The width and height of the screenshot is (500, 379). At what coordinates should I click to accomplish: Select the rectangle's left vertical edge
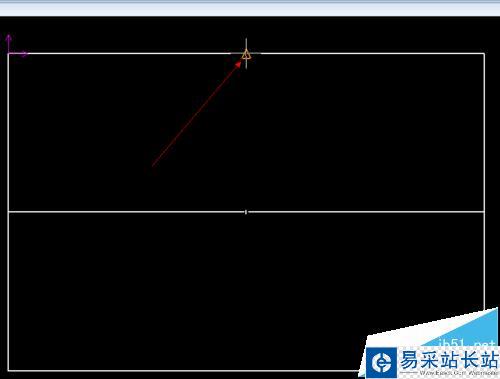click(x=8, y=212)
